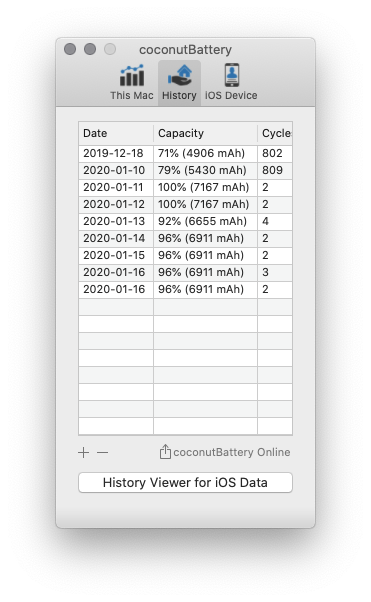Sort table by Capacity column header
This screenshot has width=371, height=602.
205,133
